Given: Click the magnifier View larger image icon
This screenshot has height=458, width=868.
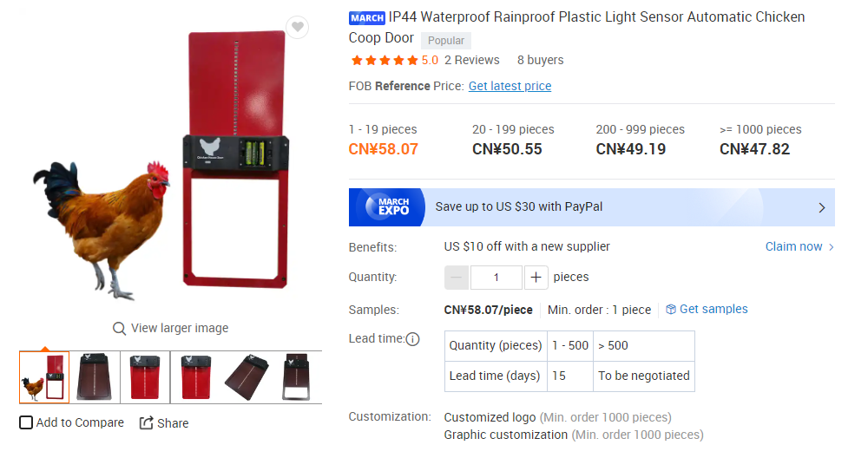Looking at the screenshot, I should pos(118,329).
